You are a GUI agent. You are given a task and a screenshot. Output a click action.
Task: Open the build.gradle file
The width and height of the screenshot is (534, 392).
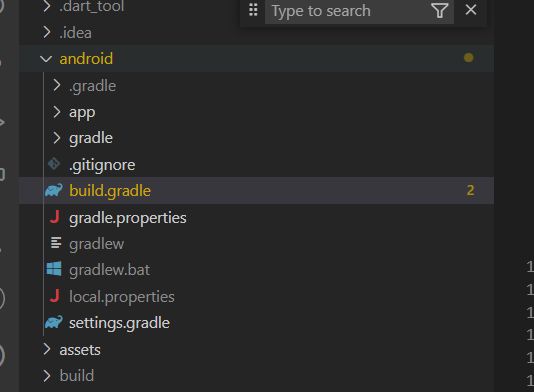(110, 191)
